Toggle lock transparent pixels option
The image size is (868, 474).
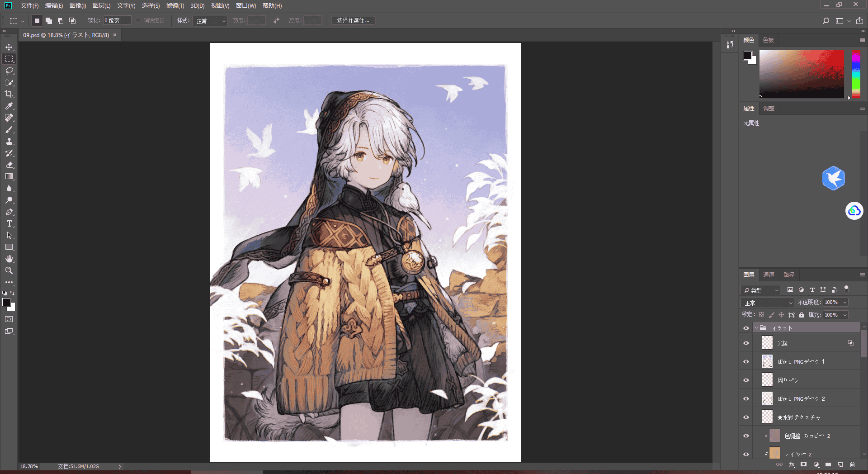pos(762,315)
